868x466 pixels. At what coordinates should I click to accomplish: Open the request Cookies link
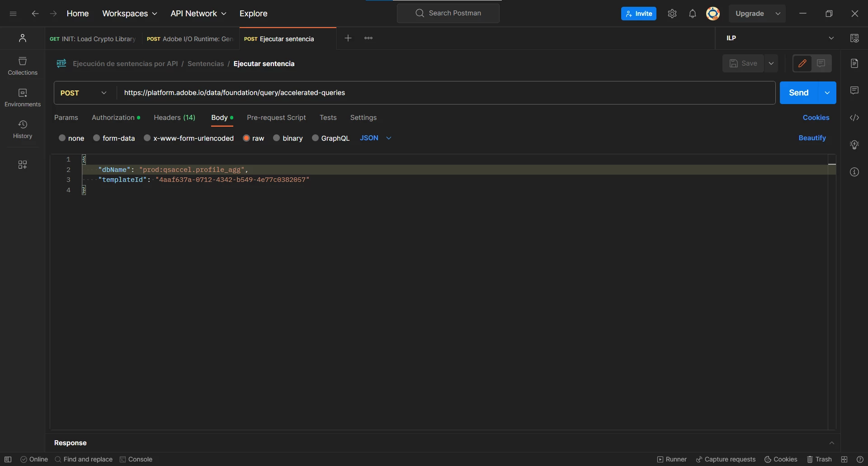click(x=816, y=118)
